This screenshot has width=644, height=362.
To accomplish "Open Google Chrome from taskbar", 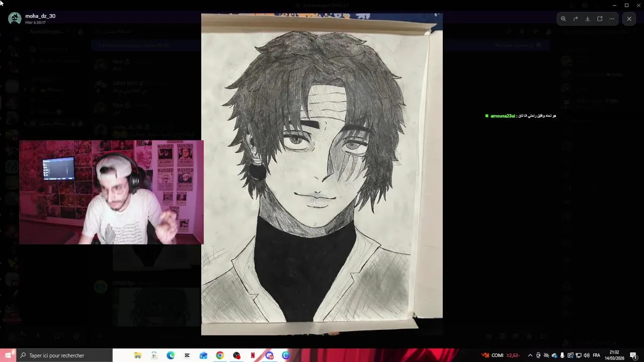I will click(220, 355).
